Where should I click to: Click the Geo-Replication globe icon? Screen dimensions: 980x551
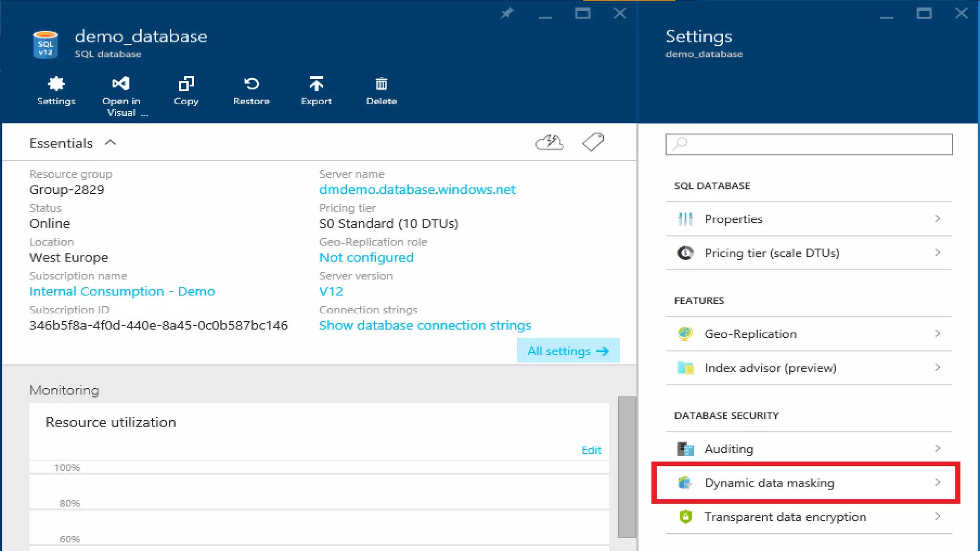point(685,334)
